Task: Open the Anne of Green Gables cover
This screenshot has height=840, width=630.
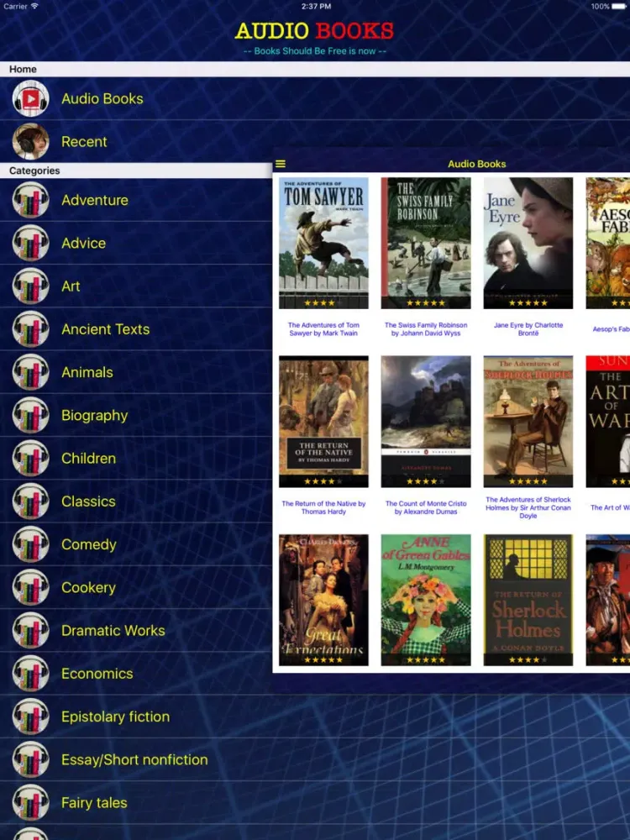Action: tap(426, 600)
